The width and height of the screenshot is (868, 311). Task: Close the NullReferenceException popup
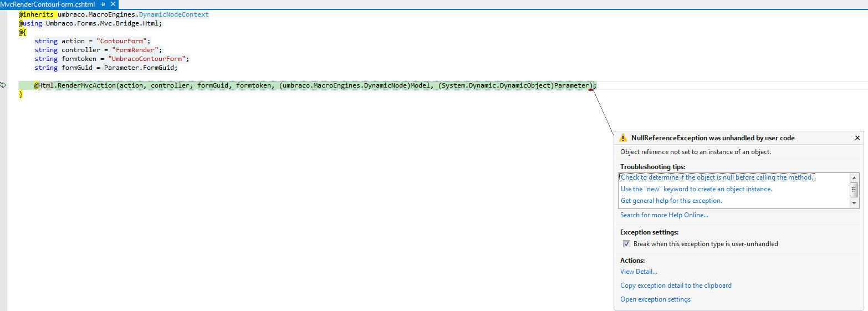coord(857,138)
